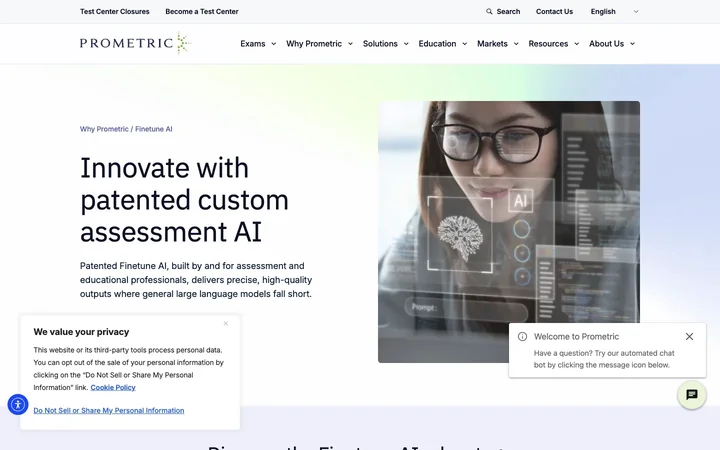Open the chat bot message icon
The image size is (720, 450).
692,395
